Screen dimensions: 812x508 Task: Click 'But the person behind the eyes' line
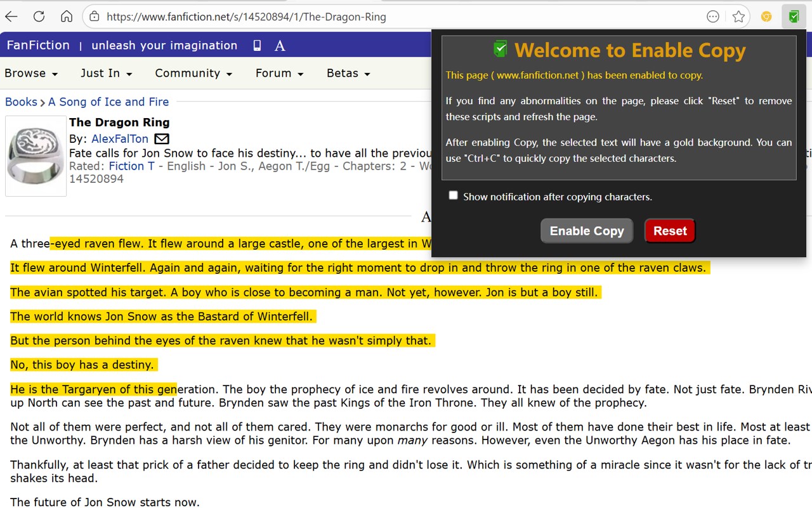pos(221,340)
